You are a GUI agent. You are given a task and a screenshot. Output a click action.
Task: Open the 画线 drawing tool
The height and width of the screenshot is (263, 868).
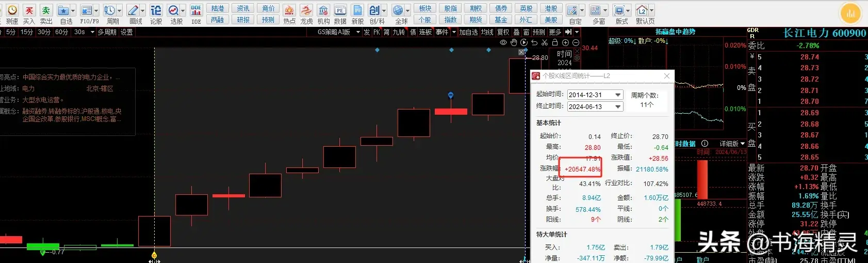click(x=136, y=13)
